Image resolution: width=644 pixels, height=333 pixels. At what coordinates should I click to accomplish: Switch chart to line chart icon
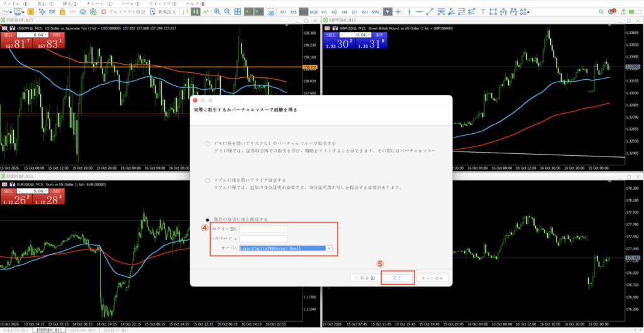(x=206, y=12)
